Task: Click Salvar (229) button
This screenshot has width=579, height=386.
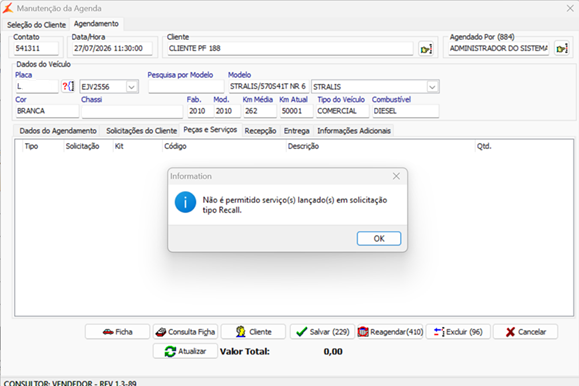Action: tap(322, 332)
